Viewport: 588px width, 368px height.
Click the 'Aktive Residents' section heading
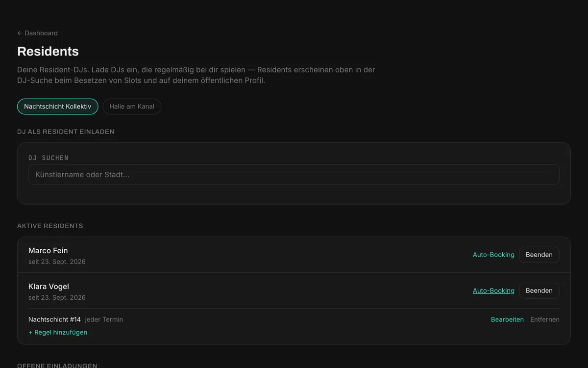click(50, 226)
